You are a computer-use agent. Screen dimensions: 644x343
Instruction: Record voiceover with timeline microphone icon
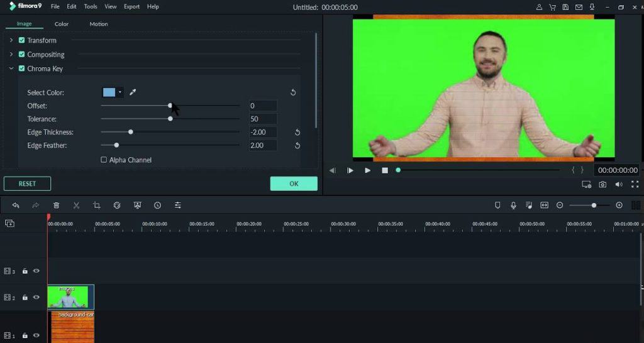513,205
